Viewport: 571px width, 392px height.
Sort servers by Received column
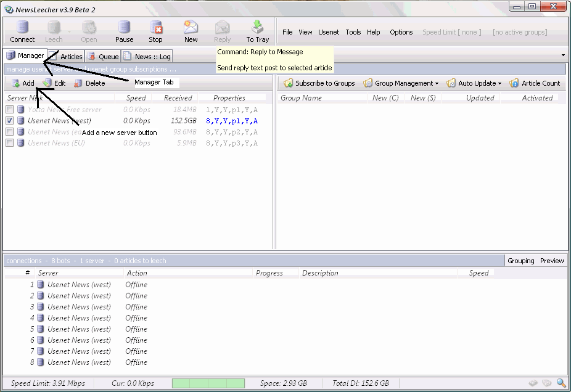coord(175,97)
